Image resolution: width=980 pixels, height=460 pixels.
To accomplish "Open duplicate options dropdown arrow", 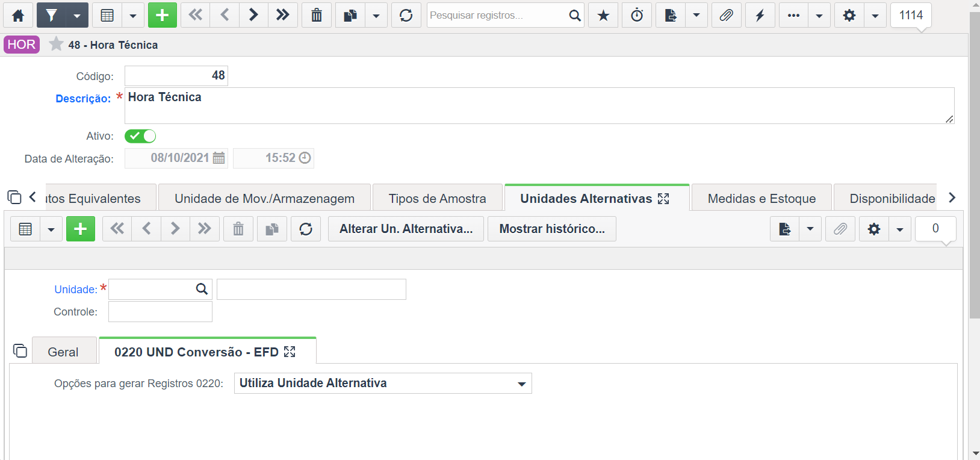I will click(x=376, y=15).
